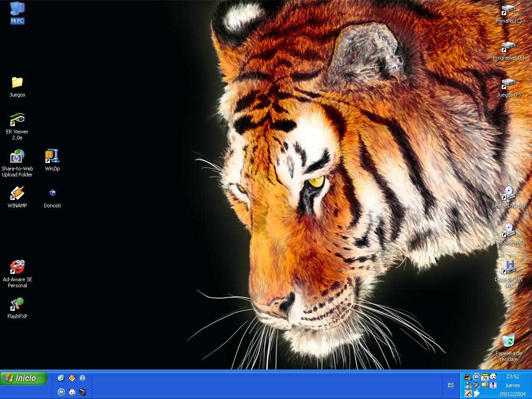
Task: Click the tray icon showing number 78
Action: click(485, 377)
